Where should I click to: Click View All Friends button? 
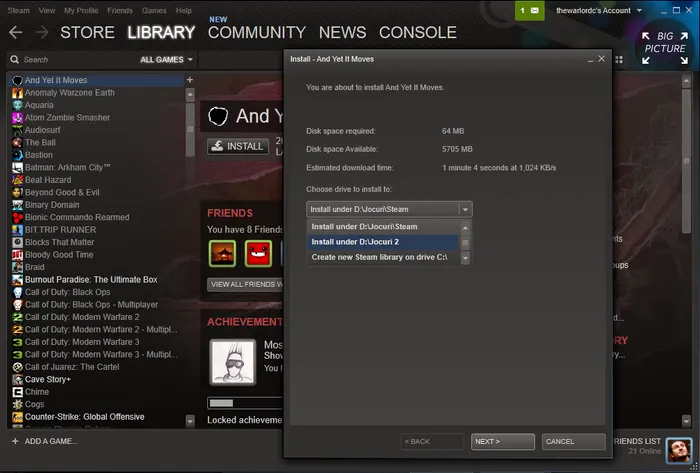coord(245,284)
